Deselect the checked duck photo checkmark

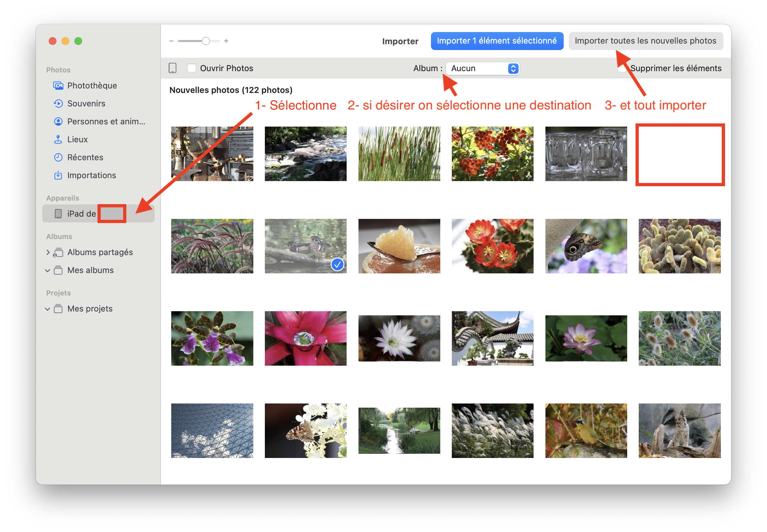pyautogui.click(x=337, y=265)
